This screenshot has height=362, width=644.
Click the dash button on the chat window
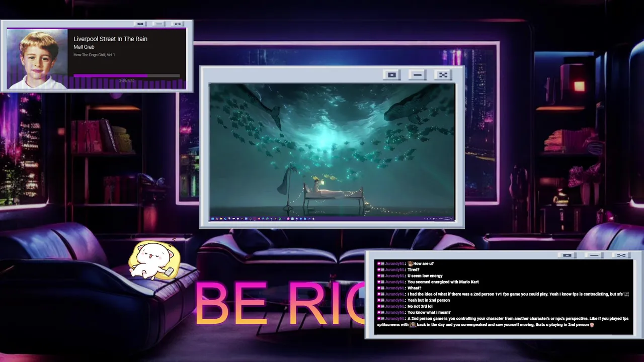(594, 255)
